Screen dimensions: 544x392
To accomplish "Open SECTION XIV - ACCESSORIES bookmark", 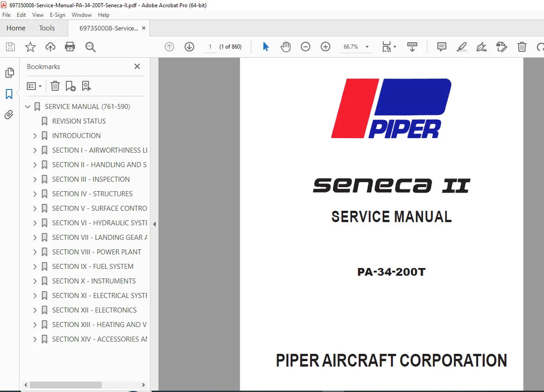I will (99, 340).
